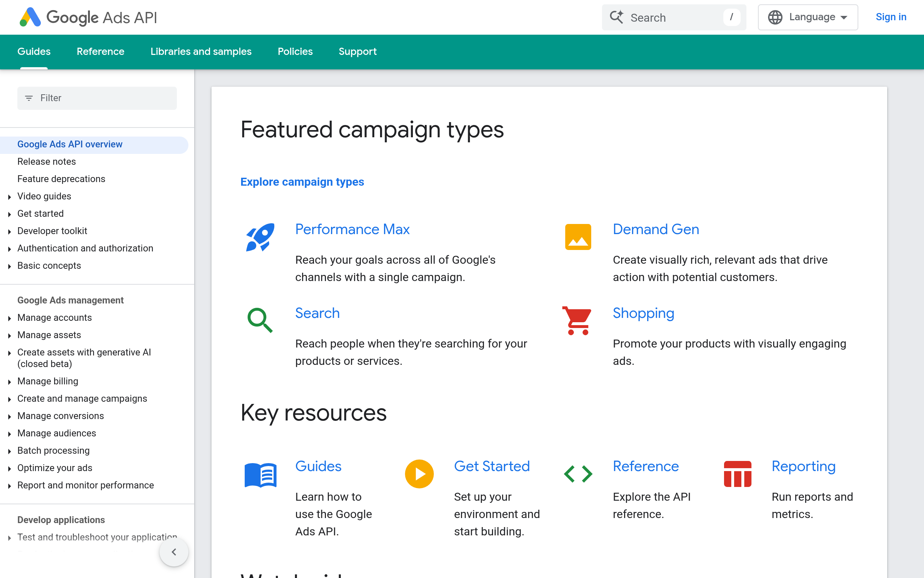Expand Manage accounts section
This screenshot has height=578, width=924.
9,318
